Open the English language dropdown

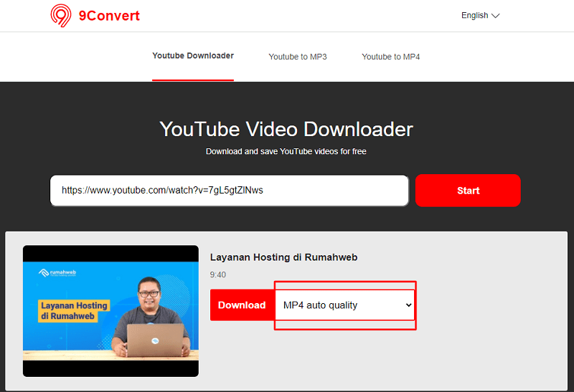tap(480, 15)
